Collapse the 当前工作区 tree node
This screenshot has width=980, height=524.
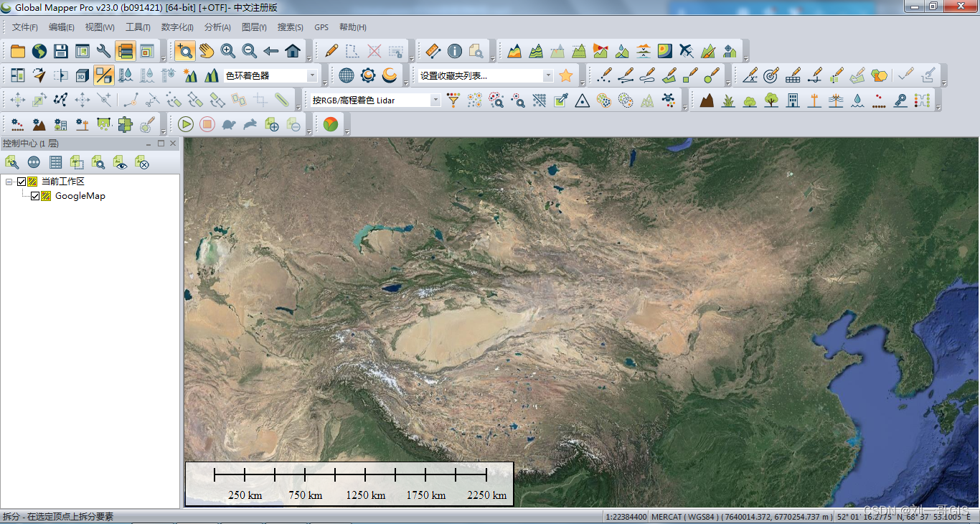[9, 182]
